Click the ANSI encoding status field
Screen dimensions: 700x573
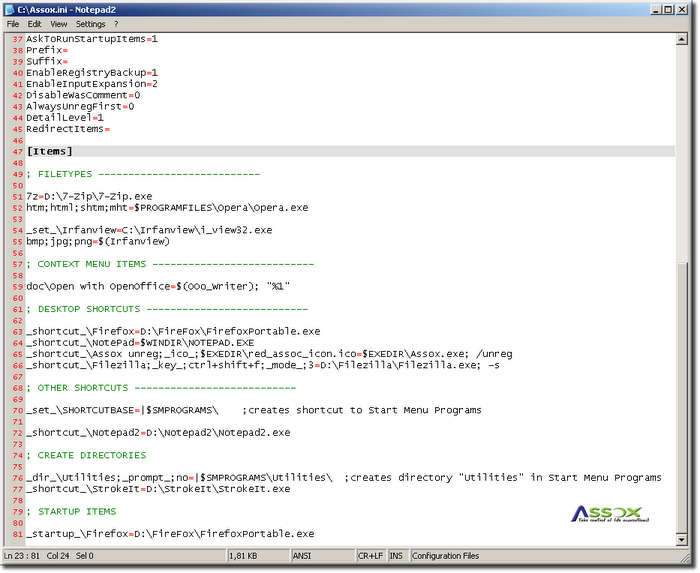click(x=323, y=556)
